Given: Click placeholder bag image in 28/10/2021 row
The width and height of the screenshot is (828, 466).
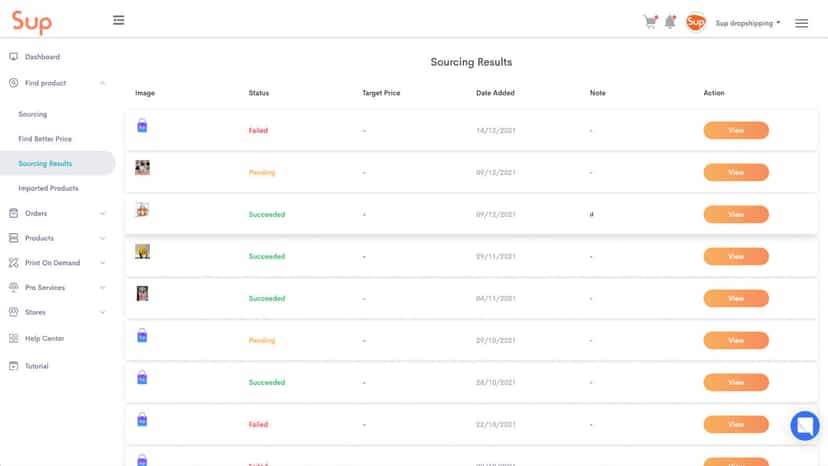Looking at the screenshot, I should tap(142, 377).
